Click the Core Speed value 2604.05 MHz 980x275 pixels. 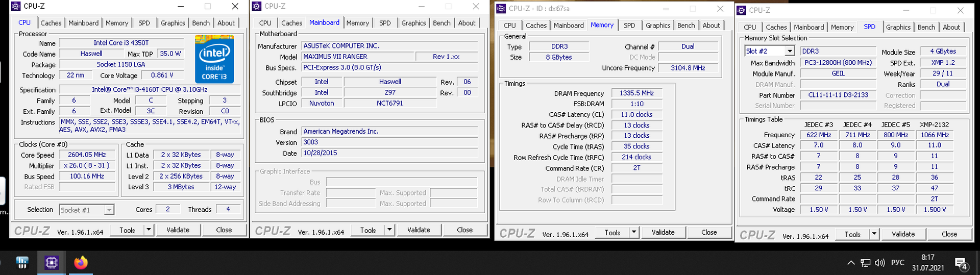click(87, 155)
